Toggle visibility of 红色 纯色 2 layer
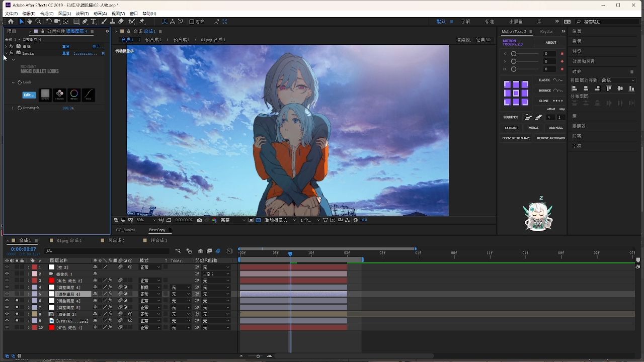Viewport: 644px width, 362px height. [x=7, y=281]
